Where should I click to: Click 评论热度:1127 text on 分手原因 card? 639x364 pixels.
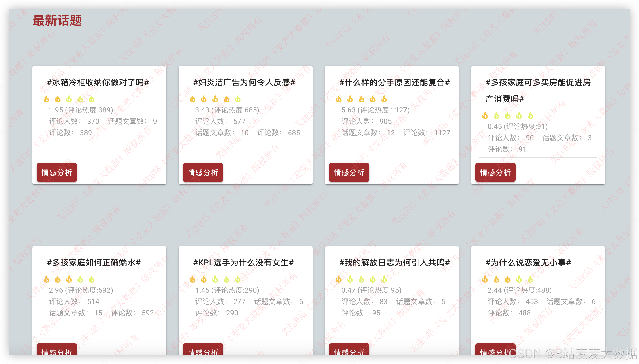pyautogui.click(x=383, y=110)
